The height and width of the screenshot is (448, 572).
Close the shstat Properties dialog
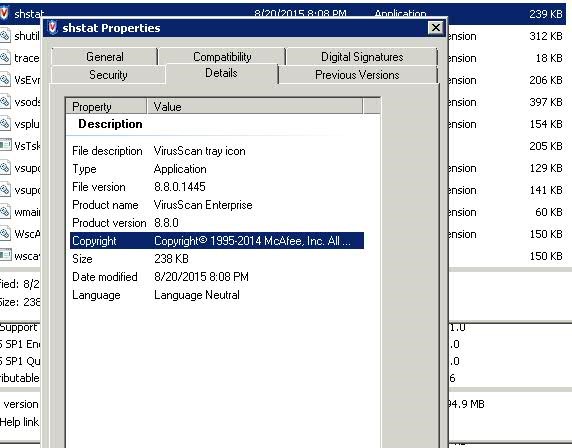[x=436, y=28]
